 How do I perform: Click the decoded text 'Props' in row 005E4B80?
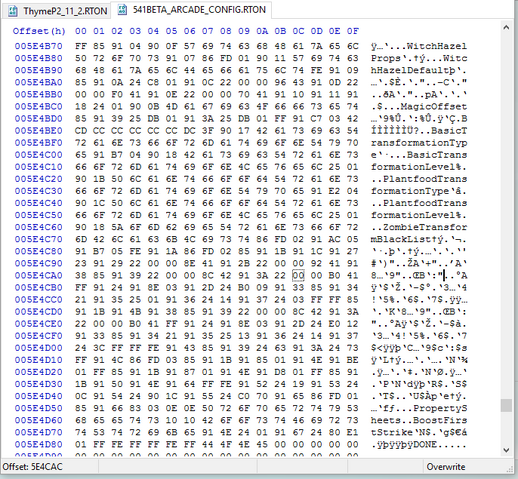point(386,58)
